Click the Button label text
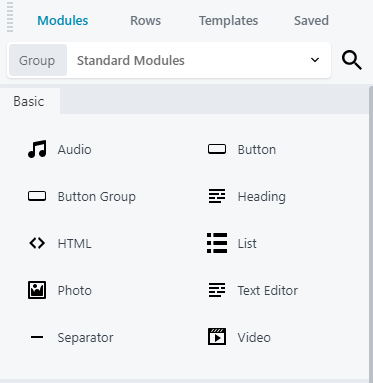This screenshot has height=383, width=373. pos(257,150)
